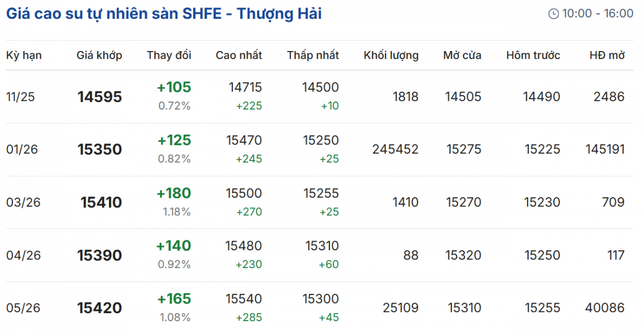Click the clock icon near 10:00 - 16:00

[x=553, y=14]
